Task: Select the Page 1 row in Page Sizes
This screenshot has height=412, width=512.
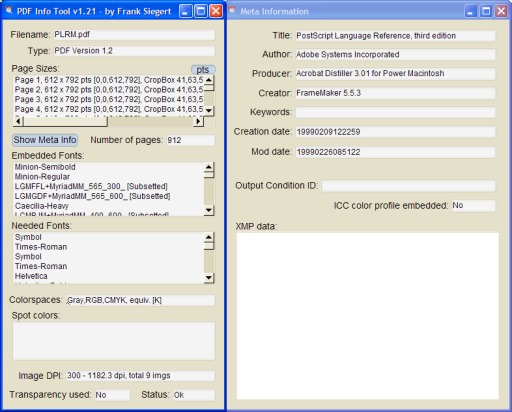Action: (109, 80)
